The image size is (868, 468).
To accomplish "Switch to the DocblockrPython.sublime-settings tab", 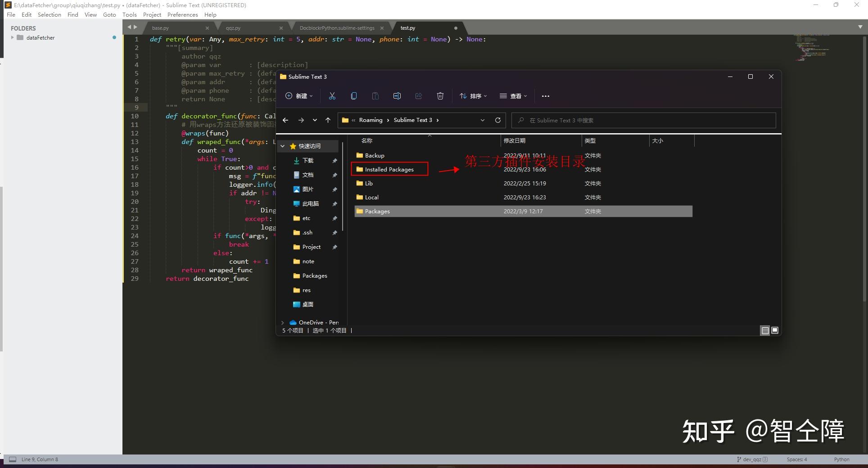I will click(337, 28).
